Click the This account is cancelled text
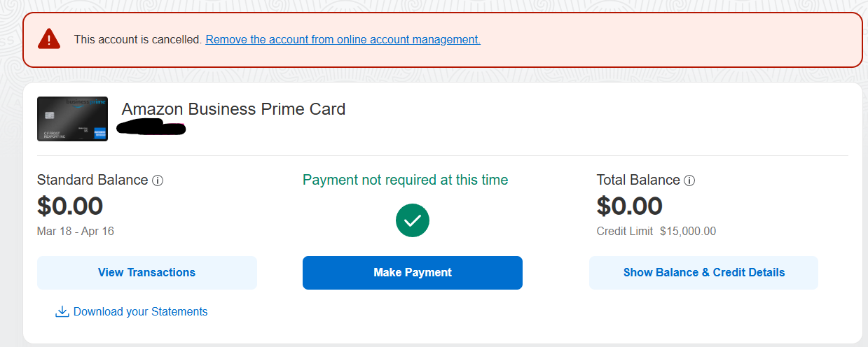The height and width of the screenshot is (347, 868). click(138, 39)
